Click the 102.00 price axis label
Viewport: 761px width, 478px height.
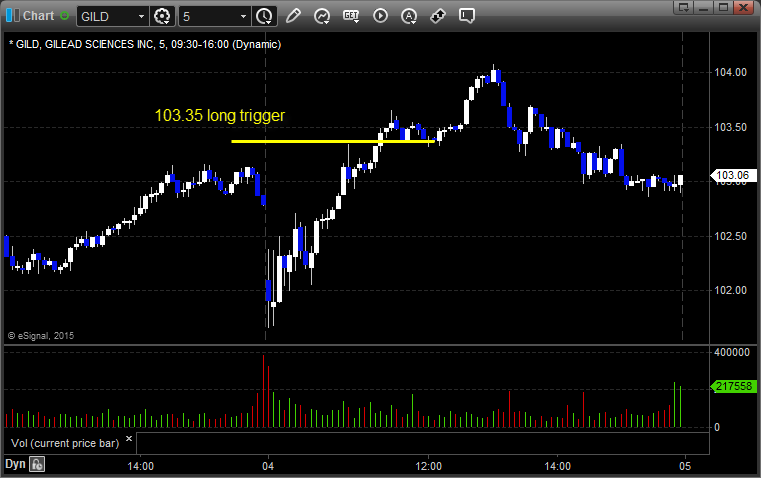pos(730,290)
